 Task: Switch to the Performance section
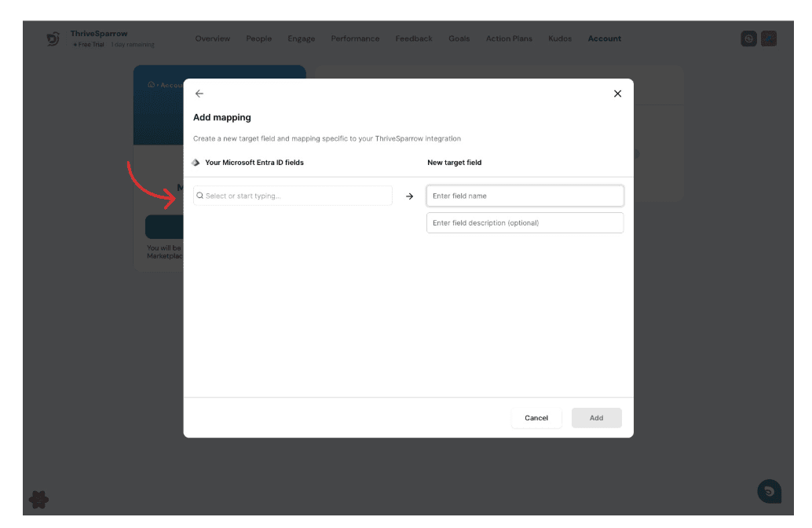click(x=355, y=38)
